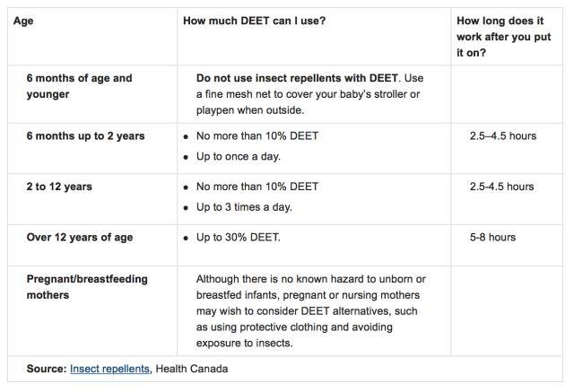Screen dimensions: 574x392
Task: Click the Health Canada text
Action: [x=191, y=369]
